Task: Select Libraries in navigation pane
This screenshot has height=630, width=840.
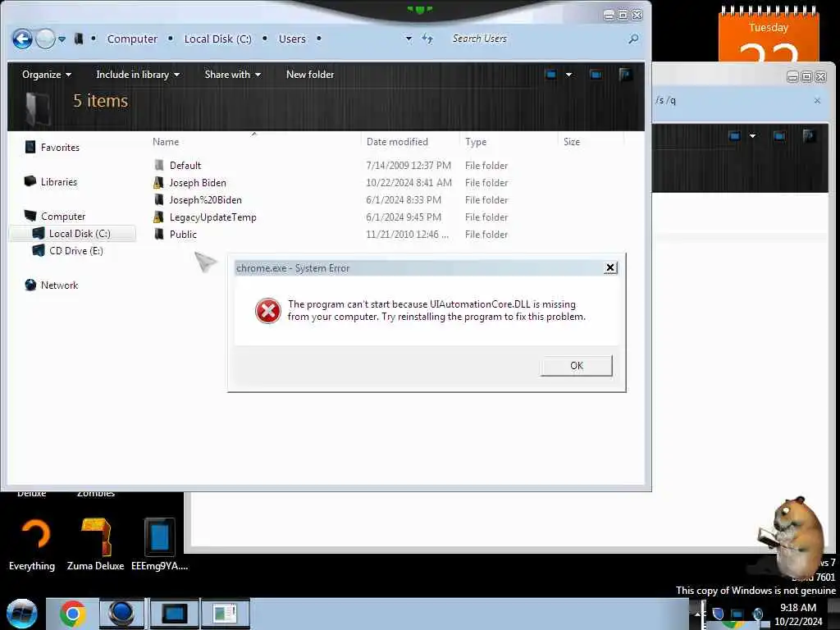Action: coord(59,182)
